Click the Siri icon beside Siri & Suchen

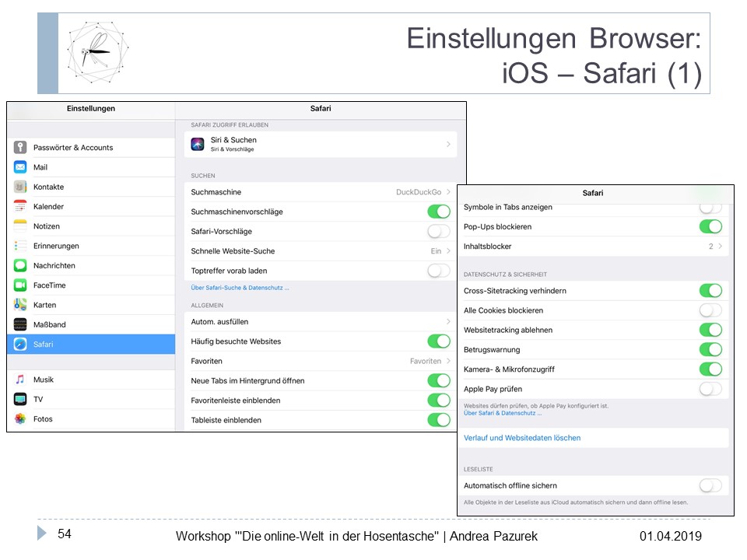coord(198,144)
